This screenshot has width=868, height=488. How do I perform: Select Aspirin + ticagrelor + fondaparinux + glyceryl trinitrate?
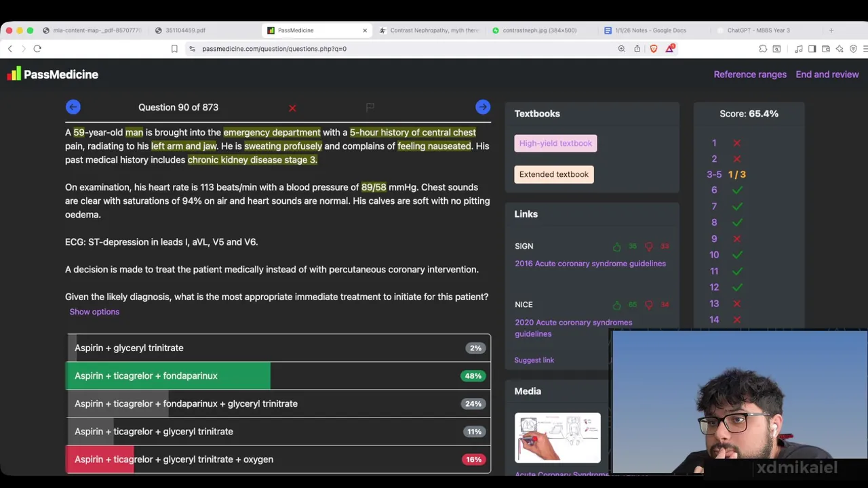278,403
